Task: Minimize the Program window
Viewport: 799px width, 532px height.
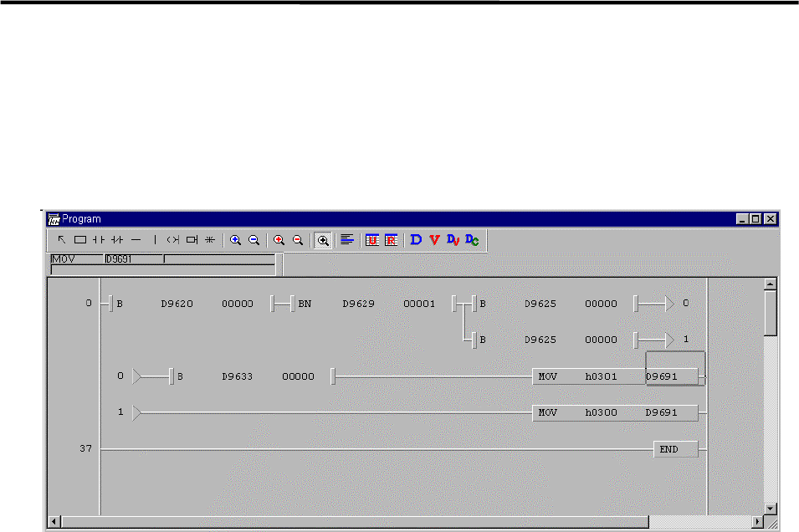Action: coord(742,219)
